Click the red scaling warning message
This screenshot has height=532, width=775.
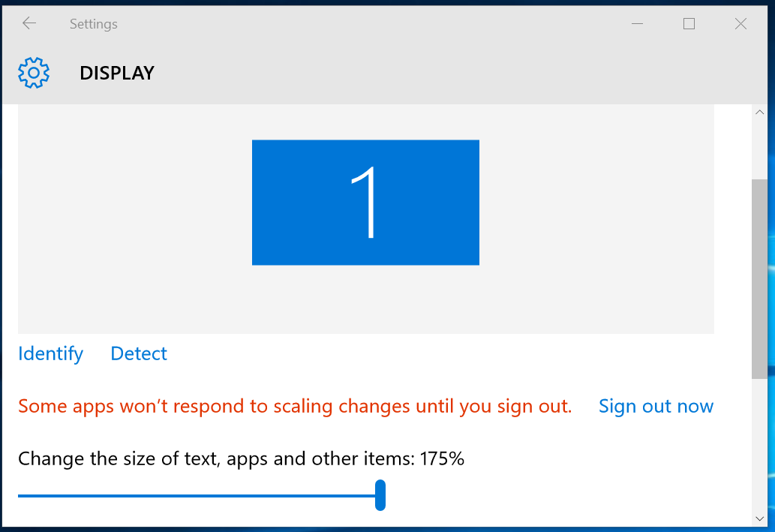[x=295, y=406]
